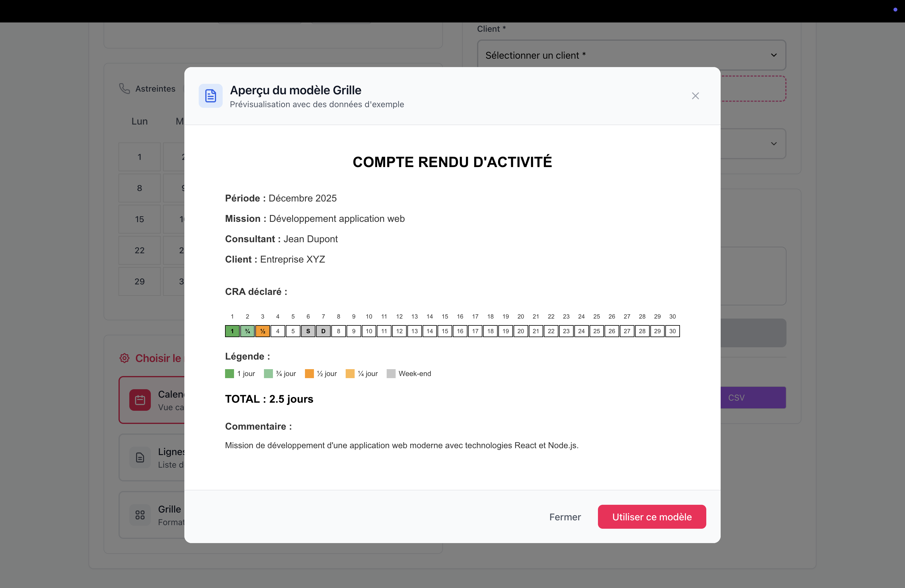The image size is (905, 588).
Task: Click the Astreintes phone icon
Action: click(124, 89)
